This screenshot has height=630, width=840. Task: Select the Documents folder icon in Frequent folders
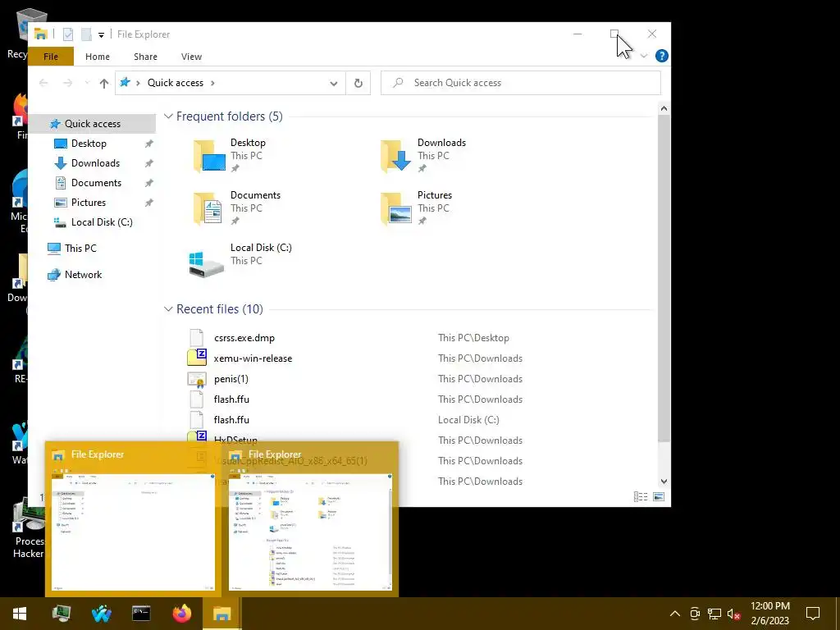208,208
